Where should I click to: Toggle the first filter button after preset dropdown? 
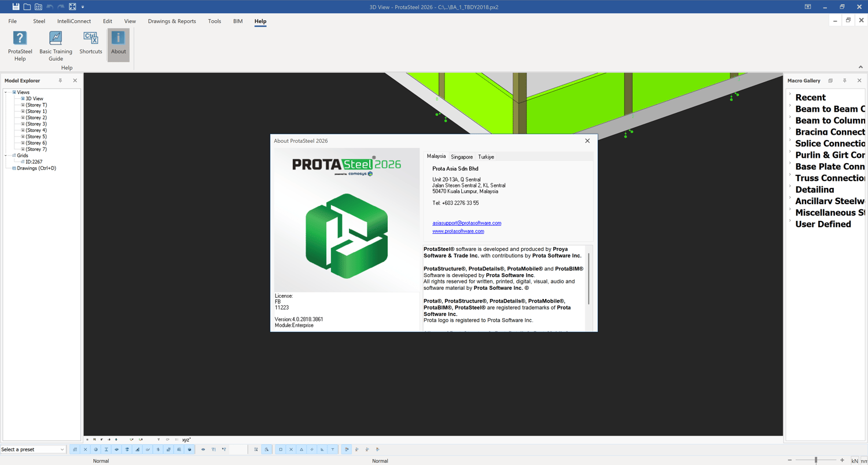tap(75, 449)
